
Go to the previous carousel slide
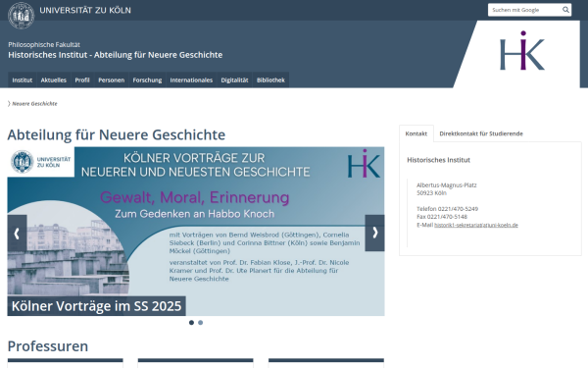(x=17, y=234)
